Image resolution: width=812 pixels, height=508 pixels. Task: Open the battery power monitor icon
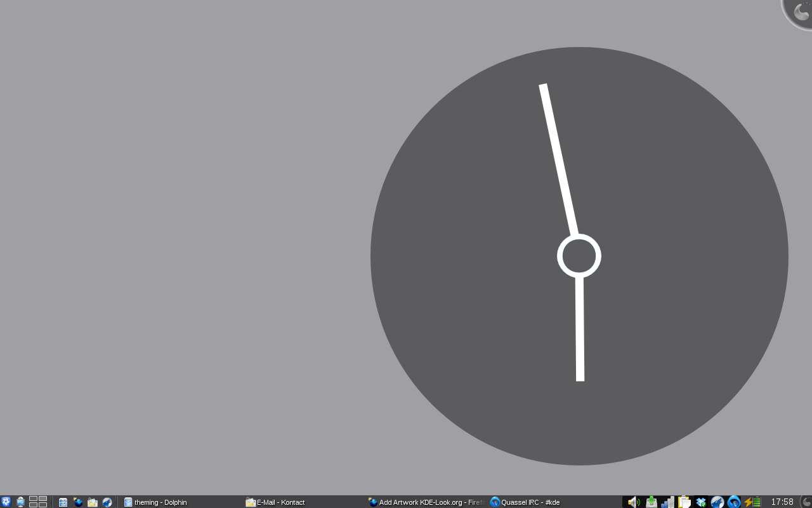click(x=752, y=502)
